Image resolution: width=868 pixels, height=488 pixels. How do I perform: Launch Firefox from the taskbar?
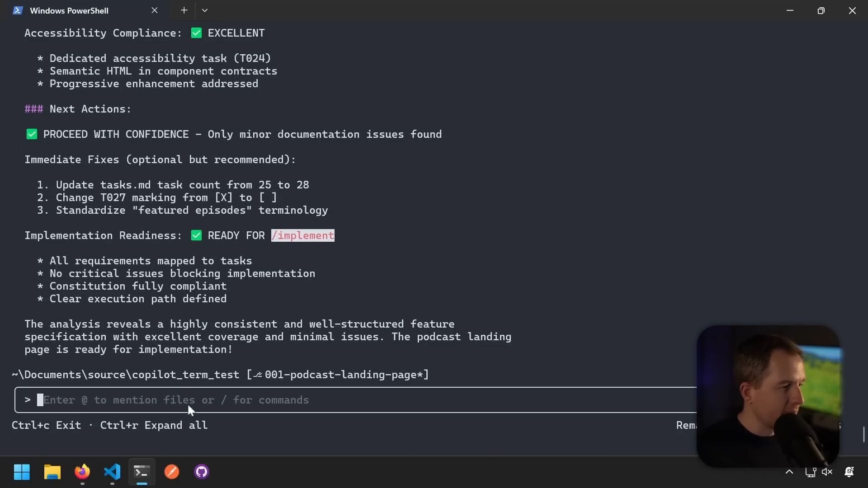pos(82,472)
